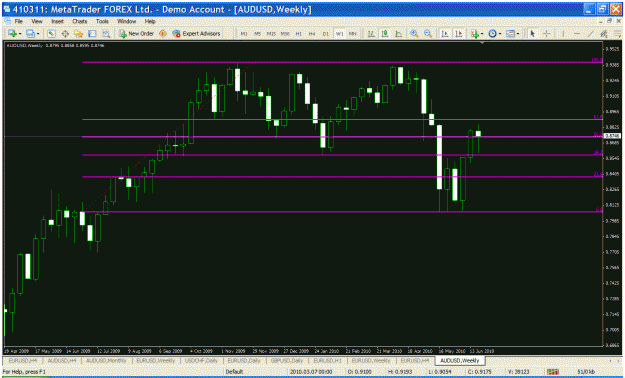Open the View menu
Image resolution: width=625 pixels, height=378 pixels.
(37, 21)
